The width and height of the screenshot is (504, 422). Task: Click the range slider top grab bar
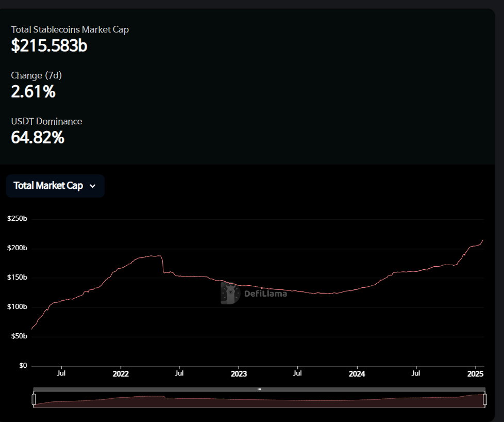click(259, 389)
